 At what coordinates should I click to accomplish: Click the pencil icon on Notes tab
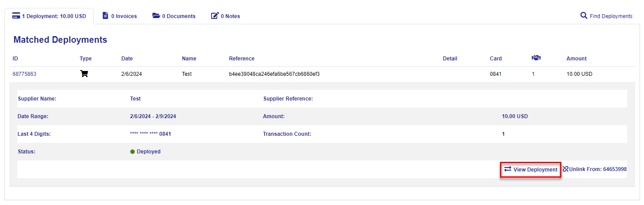tap(215, 16)
